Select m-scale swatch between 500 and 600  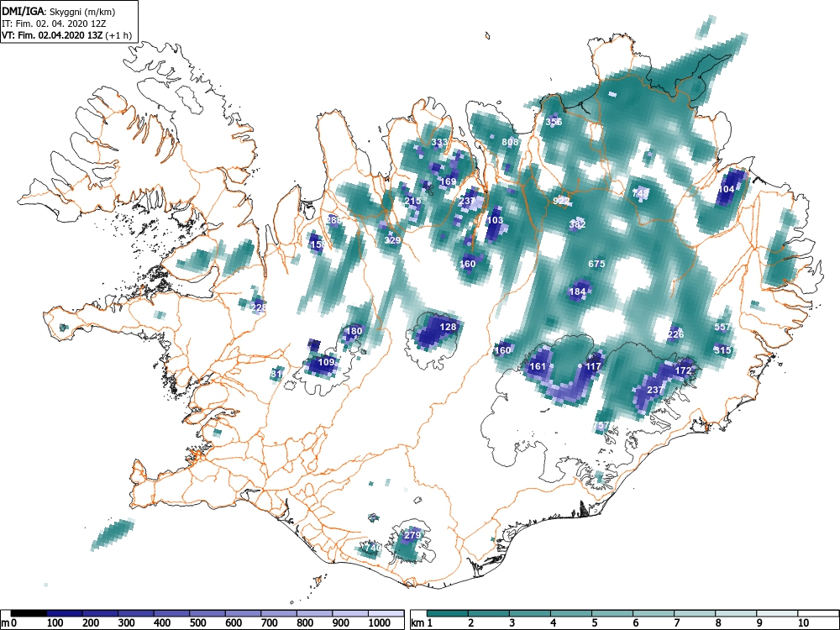(x=207, y=613)
